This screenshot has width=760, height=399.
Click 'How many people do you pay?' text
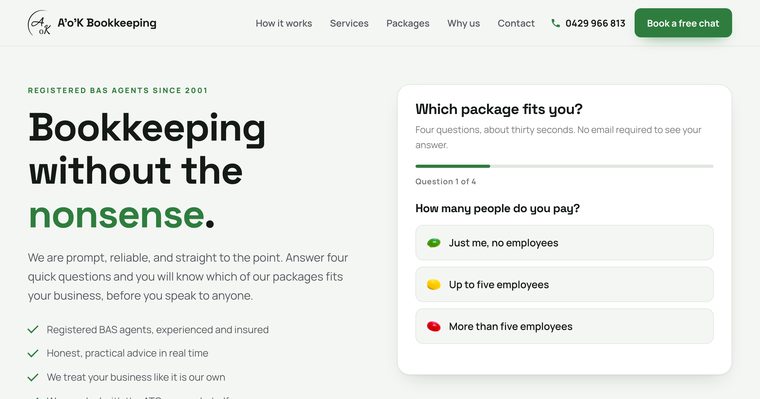(497, 208)
